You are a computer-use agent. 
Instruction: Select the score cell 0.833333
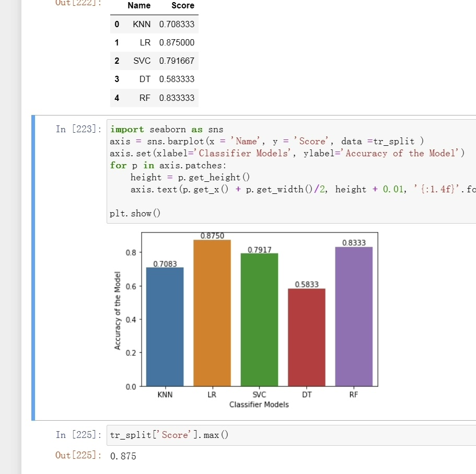(x=177, y=98)
